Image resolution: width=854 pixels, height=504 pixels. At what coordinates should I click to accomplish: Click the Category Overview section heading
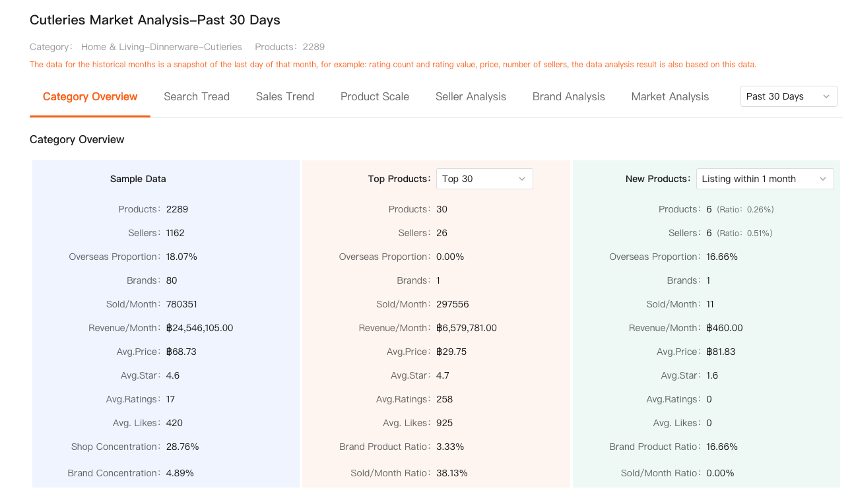click(77, 139)
